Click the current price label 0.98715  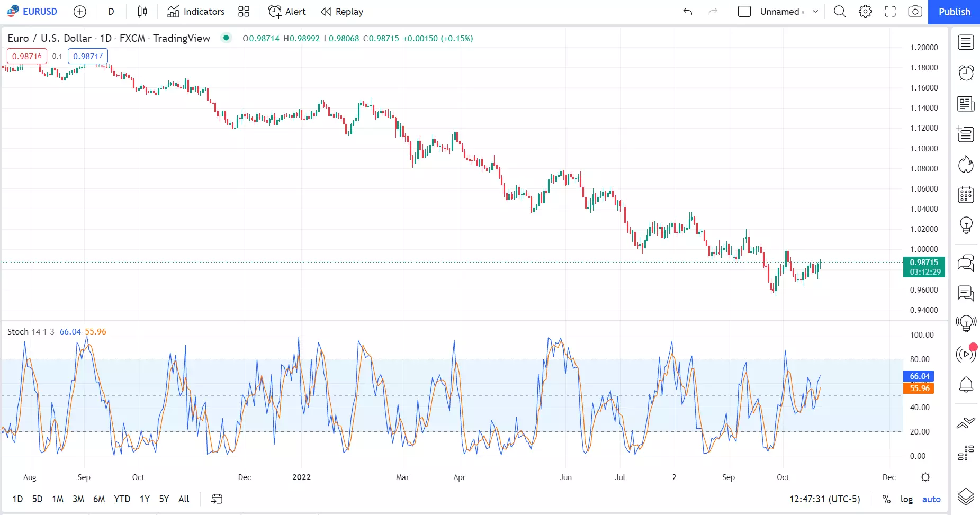(x=924, y=267)
